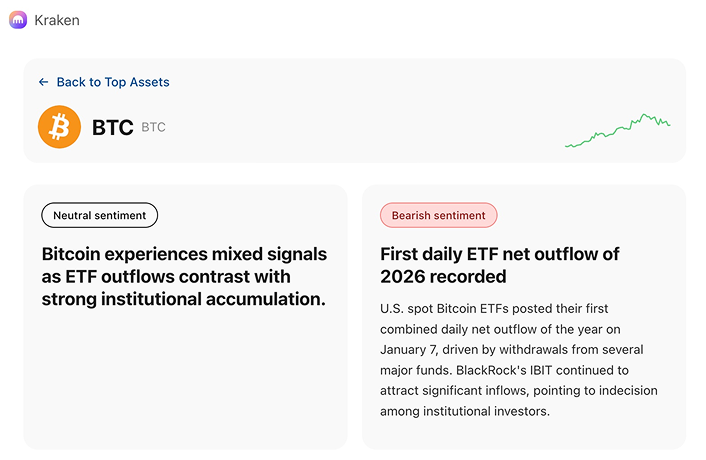706x460 pixels.
Task: Click the back arrow icon
Action: coord(43,82)
